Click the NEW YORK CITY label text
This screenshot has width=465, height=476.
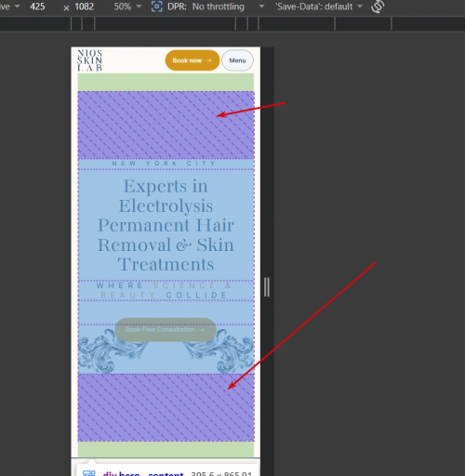click(164, 164)
